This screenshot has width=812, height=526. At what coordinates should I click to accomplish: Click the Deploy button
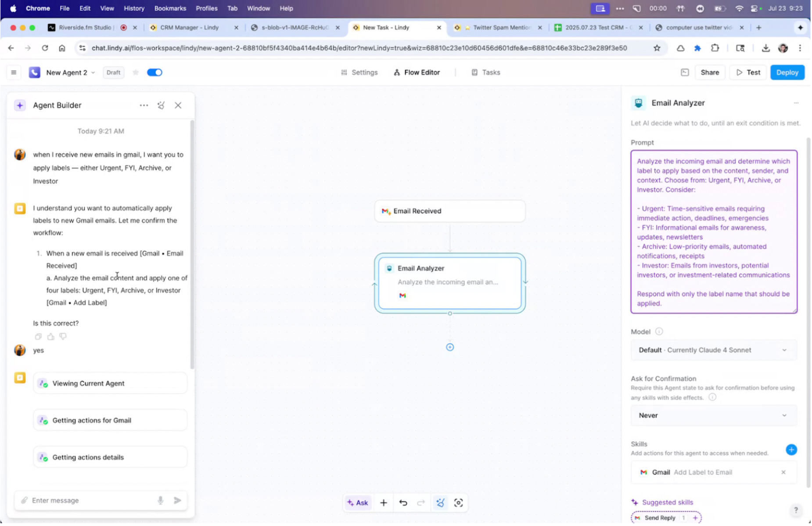click(x=787, y=72)
